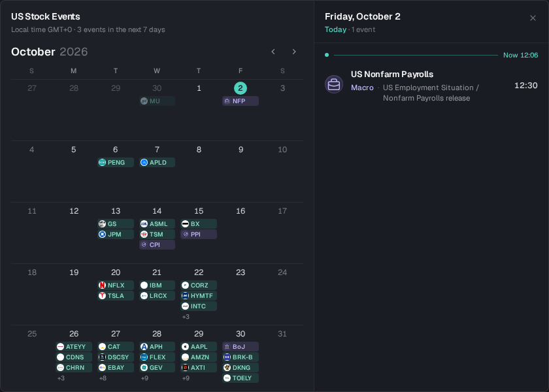Select the PENG earnings chip
This screenshot has height=392, width=549.
coord(116,163)
